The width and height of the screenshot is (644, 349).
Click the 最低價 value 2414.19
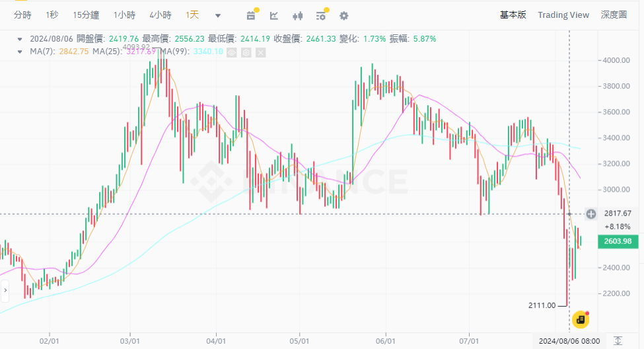pyautogui.click(x=256, y=38)
